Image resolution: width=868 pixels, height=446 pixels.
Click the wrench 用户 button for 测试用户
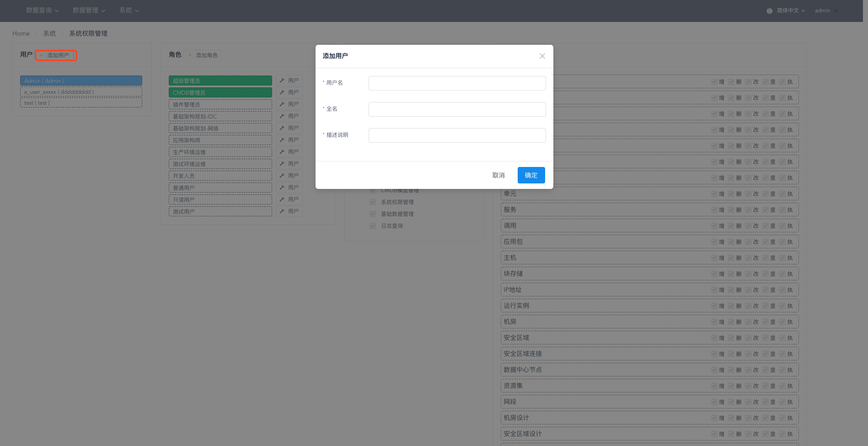(x=289, y=211)
